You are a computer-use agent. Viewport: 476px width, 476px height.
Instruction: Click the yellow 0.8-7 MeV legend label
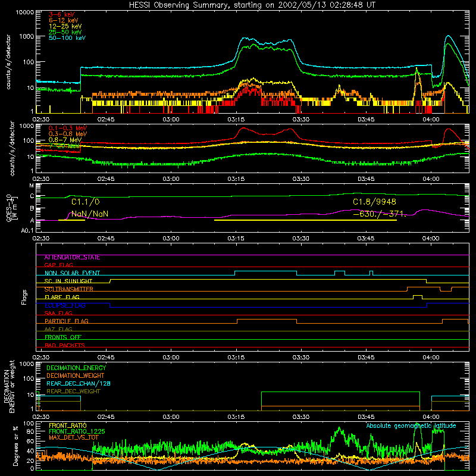(x=65, y=140)
